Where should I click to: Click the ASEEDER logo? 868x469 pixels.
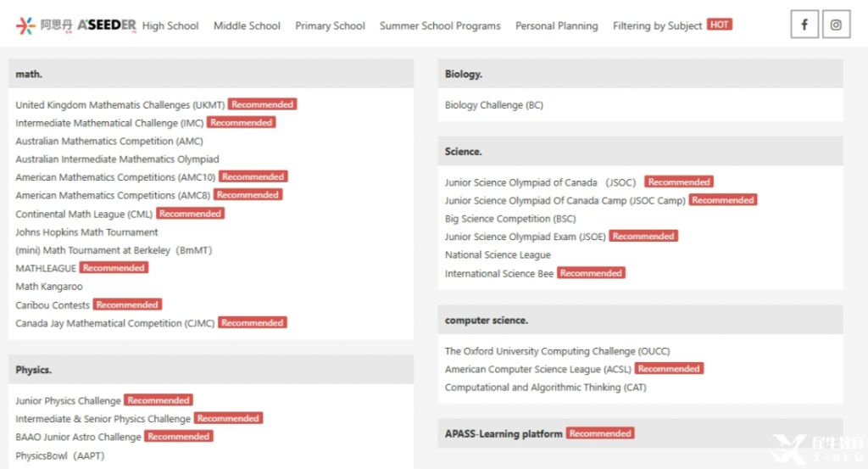click(75, 25)
